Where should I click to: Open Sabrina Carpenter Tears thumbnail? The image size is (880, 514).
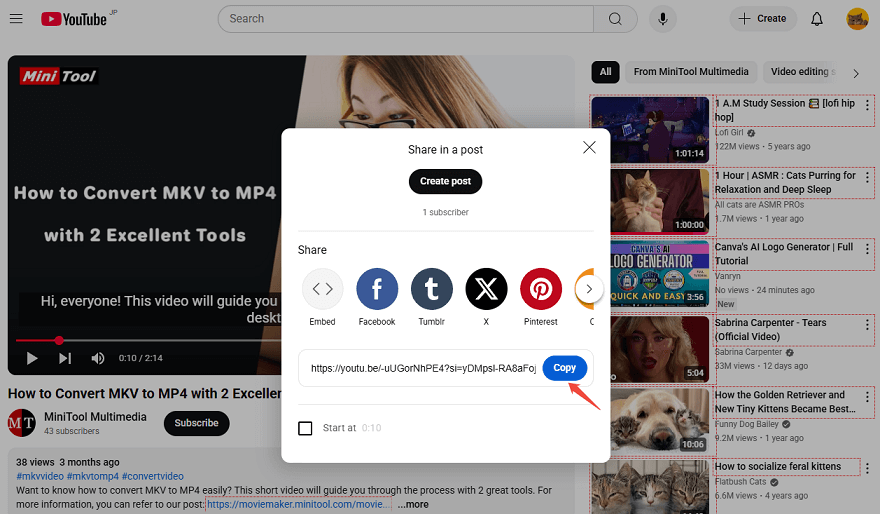click(659, 349)
